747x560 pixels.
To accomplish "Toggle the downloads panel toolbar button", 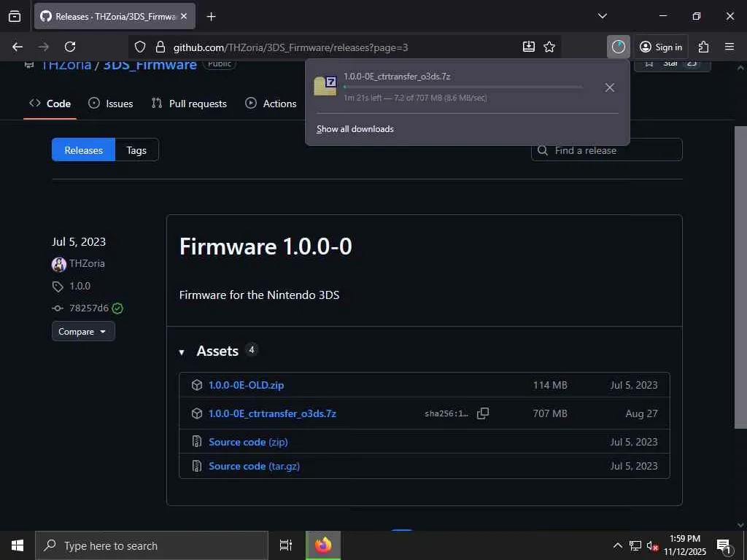I will (x=619, y=47).
